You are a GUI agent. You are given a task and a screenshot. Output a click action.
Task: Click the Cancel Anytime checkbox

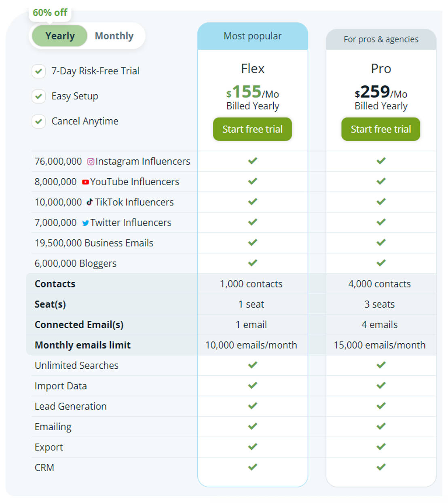[x=39, y=121]
